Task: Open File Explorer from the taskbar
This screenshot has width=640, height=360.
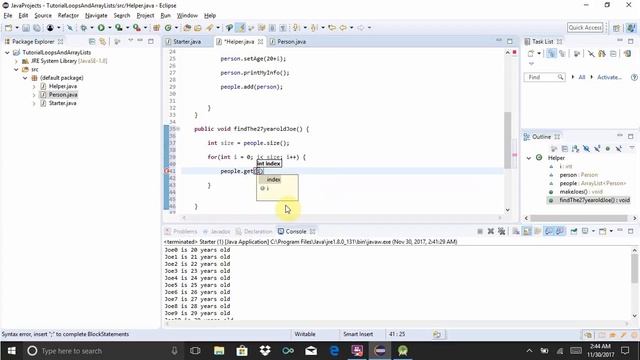Action: (x=219, y=351)
